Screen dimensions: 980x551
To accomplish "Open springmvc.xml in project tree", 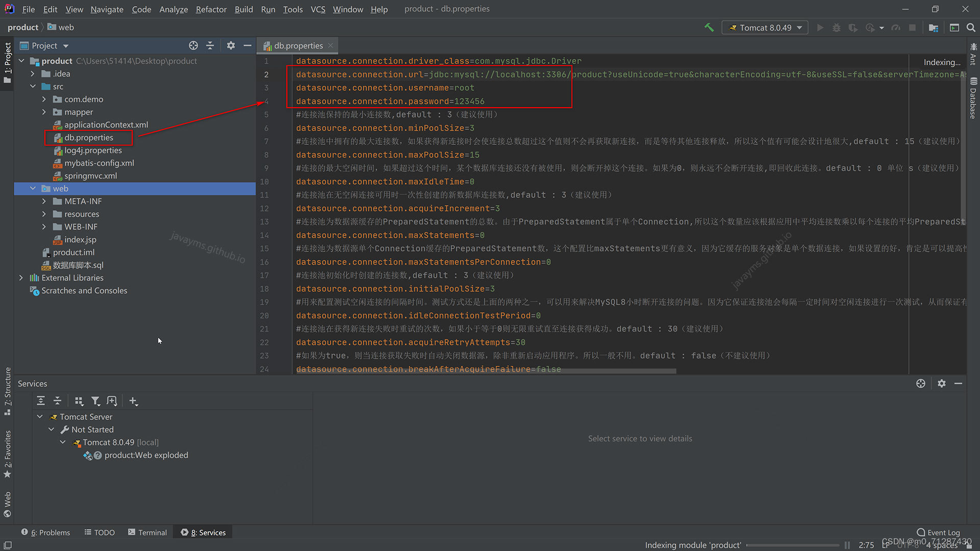I will (90, 176).
